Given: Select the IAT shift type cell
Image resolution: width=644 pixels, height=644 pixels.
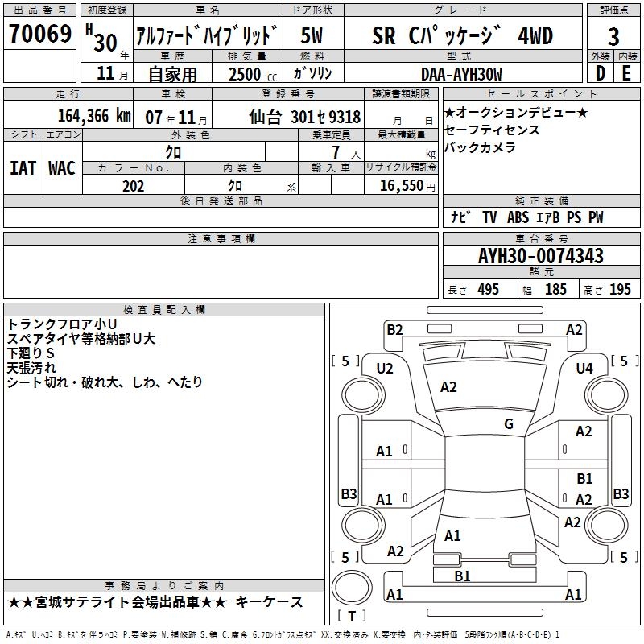Looking at the screenshot, I should (x=23, y=167).
